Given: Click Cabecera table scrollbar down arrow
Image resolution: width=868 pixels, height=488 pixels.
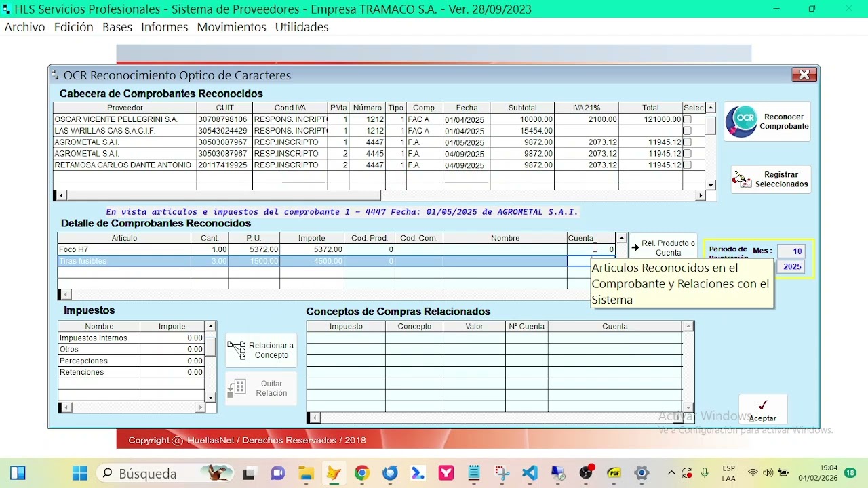Looking at the screenshot, I should tap(711, 185).
